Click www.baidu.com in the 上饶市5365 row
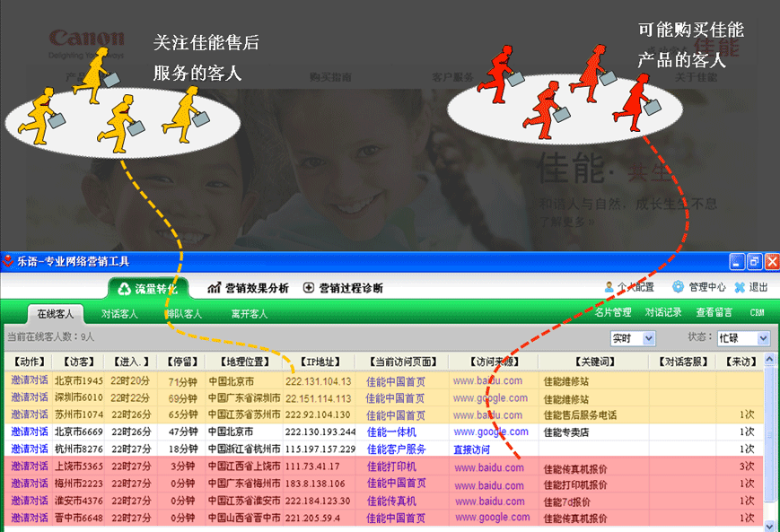 pos(489,467)
